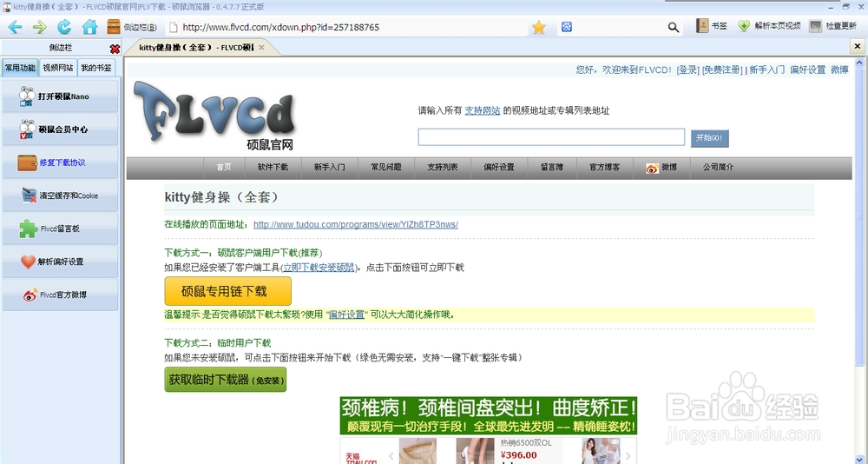Open the top 偏好设置 link

807,70
